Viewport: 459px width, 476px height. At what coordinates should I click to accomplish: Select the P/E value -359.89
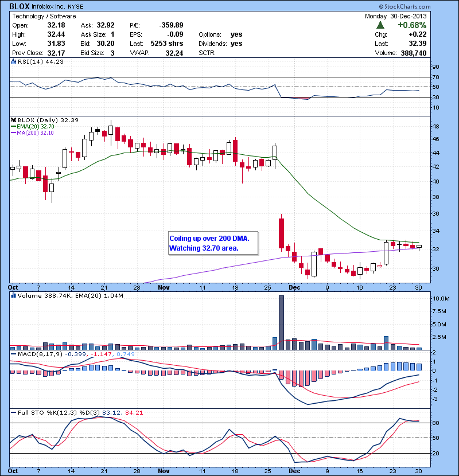tap(171, 25)
